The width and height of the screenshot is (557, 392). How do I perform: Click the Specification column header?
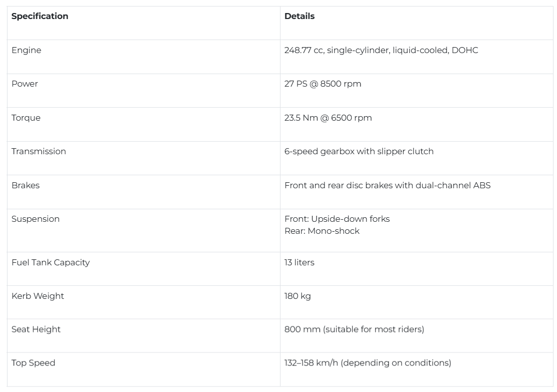tap(40, 17)
